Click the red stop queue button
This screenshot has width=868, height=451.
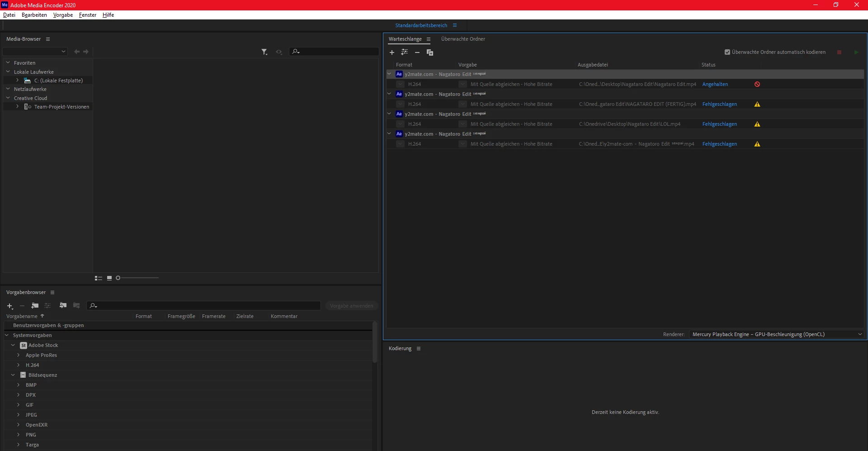[x=839, y=52]
